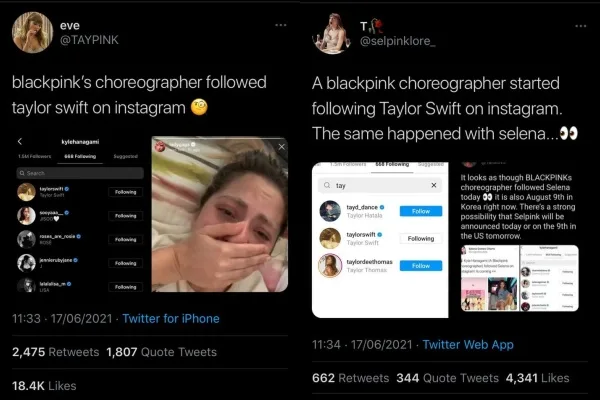600x400 pixels.
Task: Click the tayd_dance profile picture
Action: coord(331,211)
